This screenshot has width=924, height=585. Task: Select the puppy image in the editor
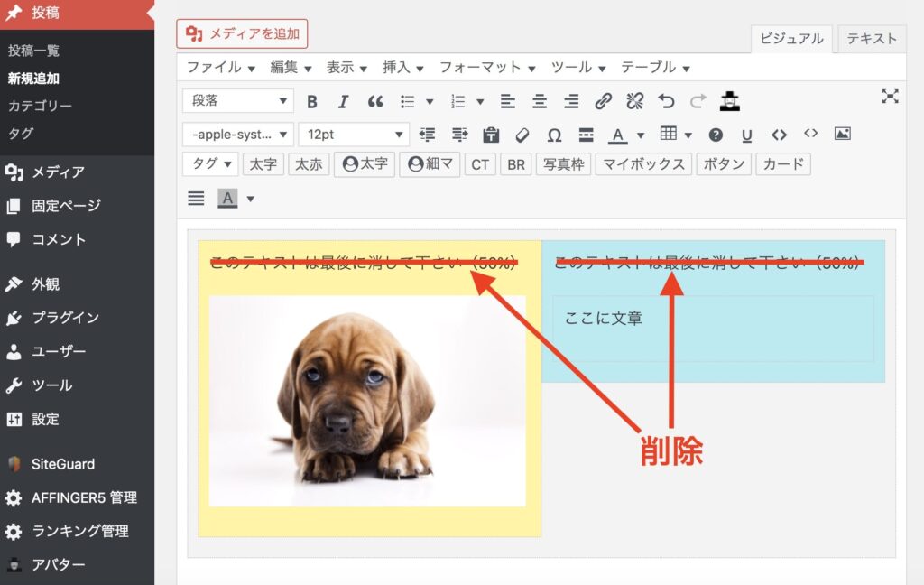[x=367, y=400]
